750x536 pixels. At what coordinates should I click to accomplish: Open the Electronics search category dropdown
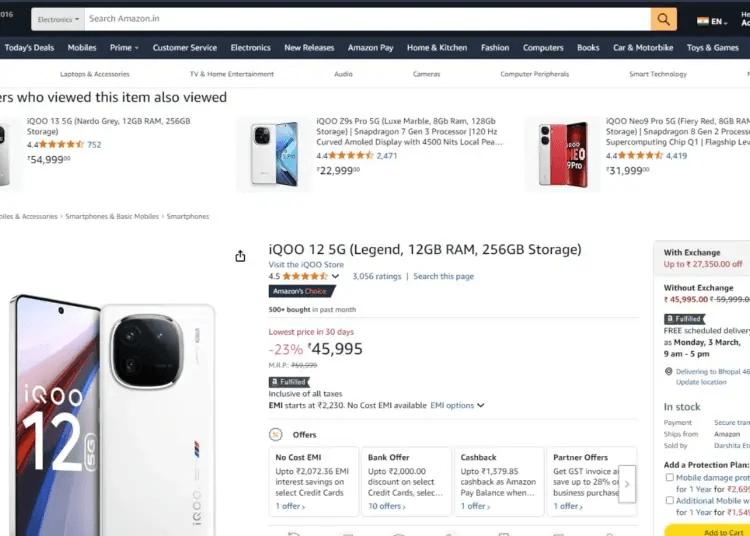(x=58, y=19)
